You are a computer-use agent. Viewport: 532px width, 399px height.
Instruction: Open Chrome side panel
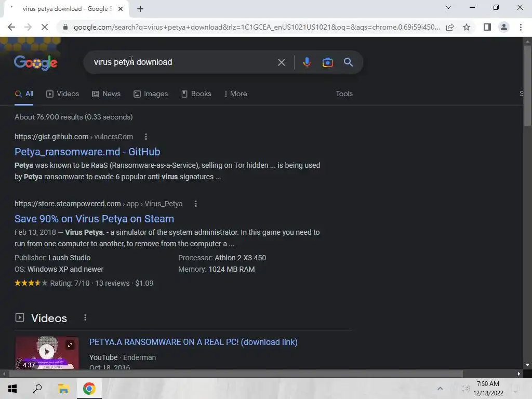click(x=487, y=27)
